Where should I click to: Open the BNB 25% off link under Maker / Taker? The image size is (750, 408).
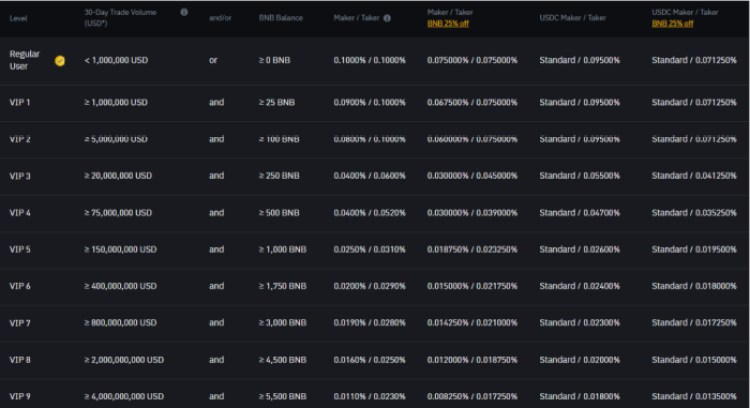(448, 23)
